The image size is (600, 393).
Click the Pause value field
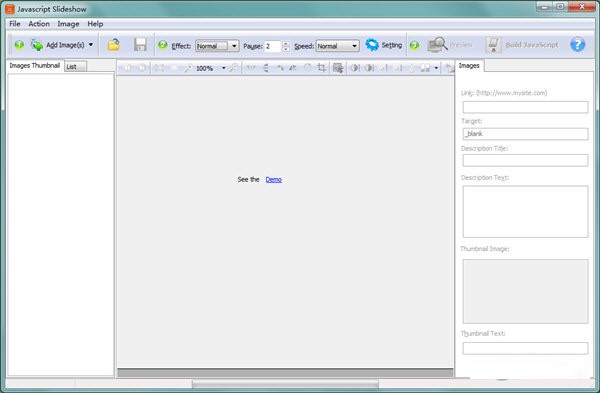click(x=273, y=46)
